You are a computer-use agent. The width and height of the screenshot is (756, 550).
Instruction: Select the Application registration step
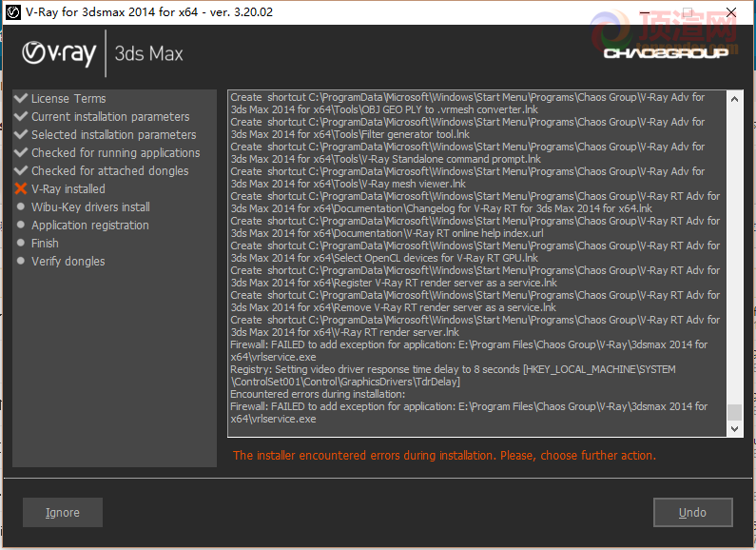[x=90, y=226]
